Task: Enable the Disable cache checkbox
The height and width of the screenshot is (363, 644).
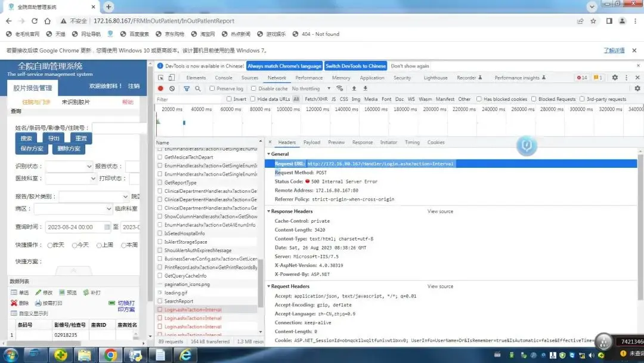Action: click(x=253, y=88)
